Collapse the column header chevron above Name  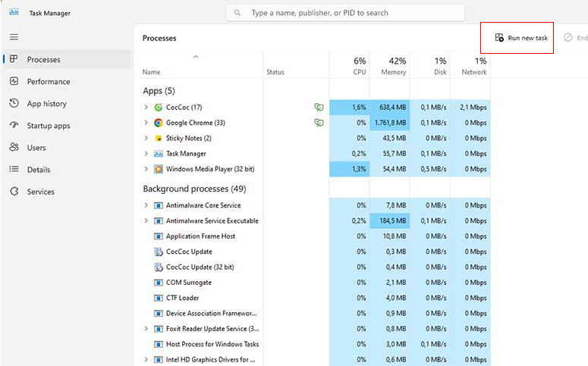click(x=196, y=57)
